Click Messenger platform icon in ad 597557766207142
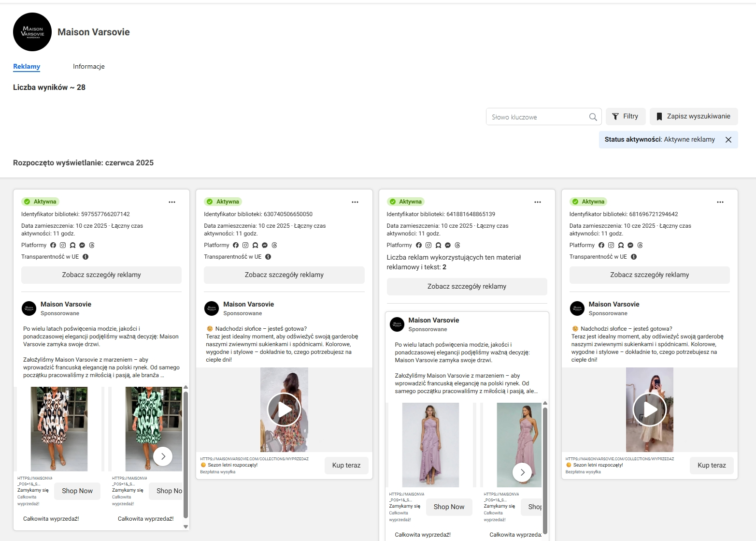756x541 pixels. [82, 245]
